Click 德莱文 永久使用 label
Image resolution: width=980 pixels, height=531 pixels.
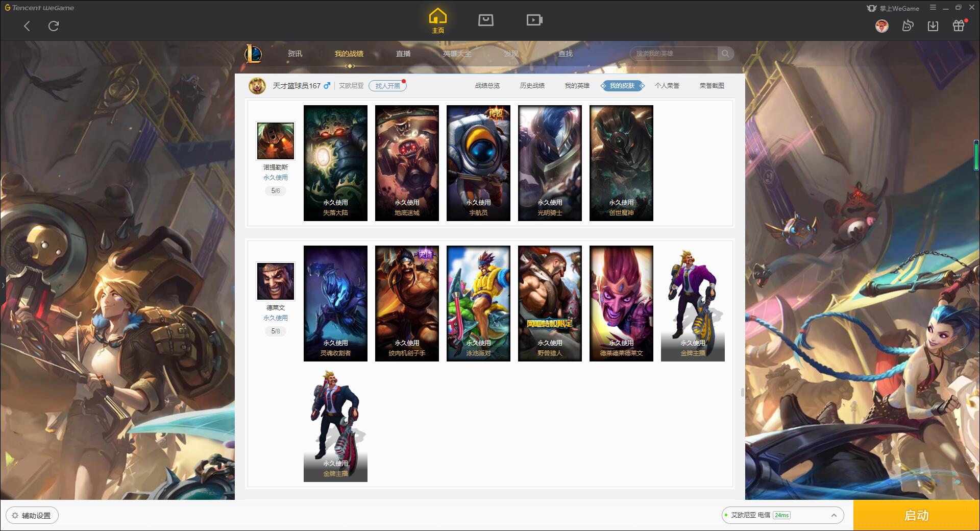[276, 318]
